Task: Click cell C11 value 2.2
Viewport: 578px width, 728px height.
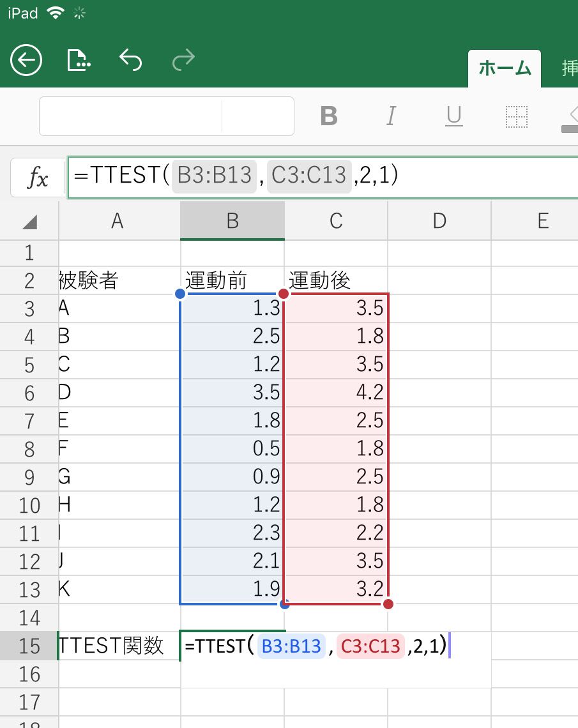Action: tap(336, 533)
